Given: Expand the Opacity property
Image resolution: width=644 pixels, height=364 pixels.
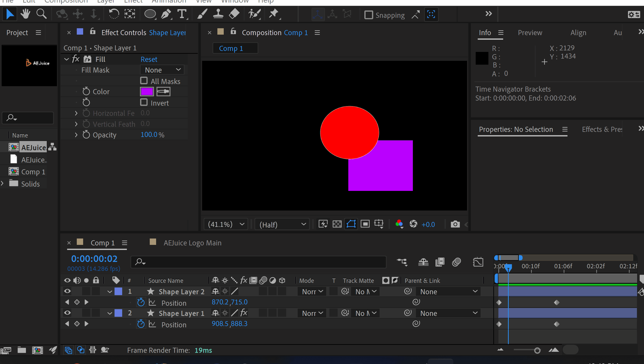Looking at the screenshot, I should coord(76,135).
